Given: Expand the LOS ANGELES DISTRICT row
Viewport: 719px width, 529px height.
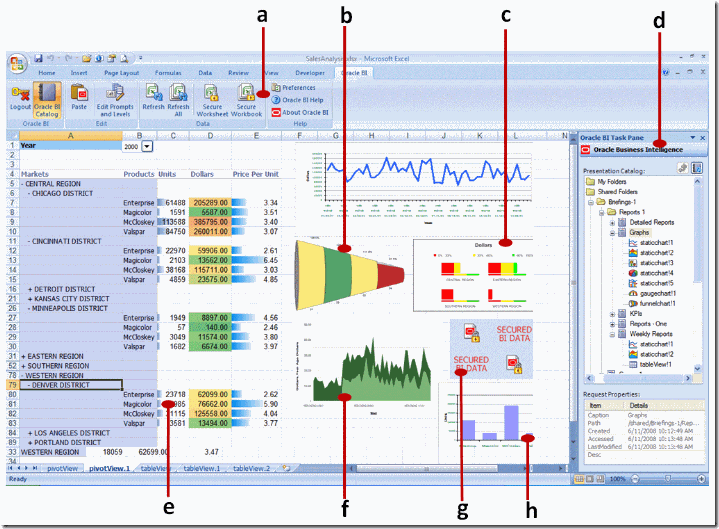Looking at the screenshot, I should click(30, 433).
